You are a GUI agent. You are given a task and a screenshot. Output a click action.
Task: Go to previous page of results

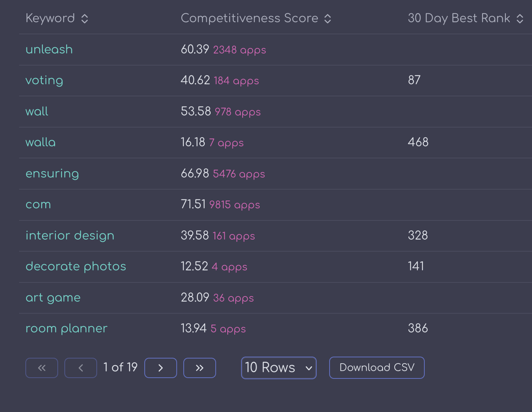(81, 368)
